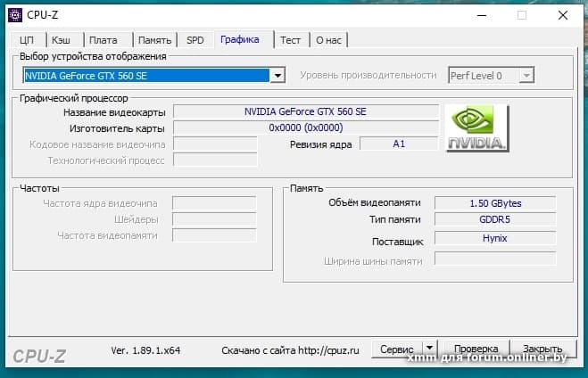
Task: Click the empty Ширина шины памяти field
Action: (x=495, y=259)
